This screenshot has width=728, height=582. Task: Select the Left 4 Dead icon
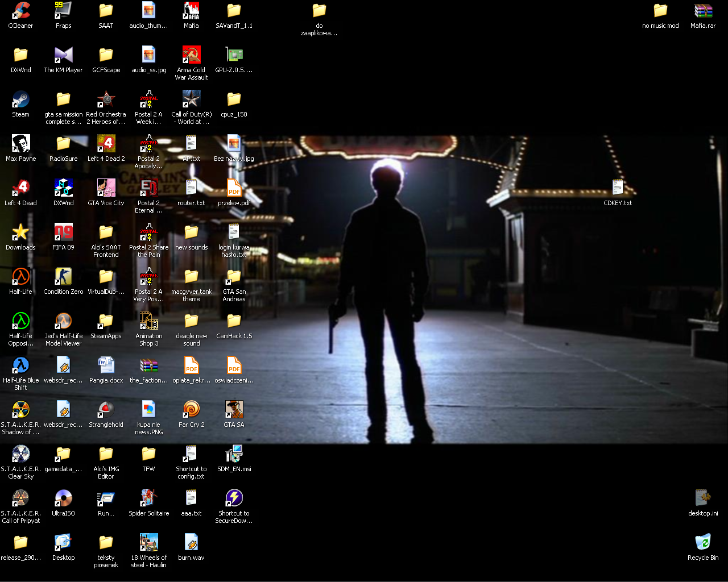pyautogui.click(x=21, y=188)
